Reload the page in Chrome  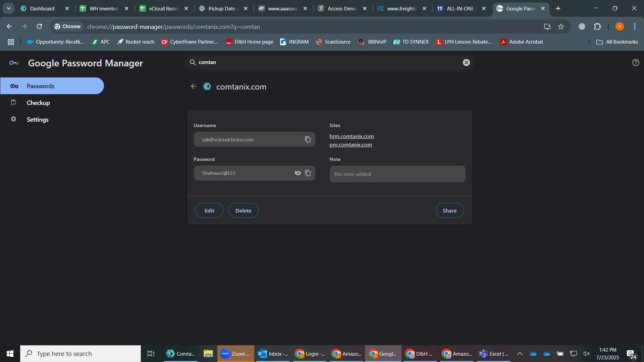pyautogui.click(x=39, y=26)
